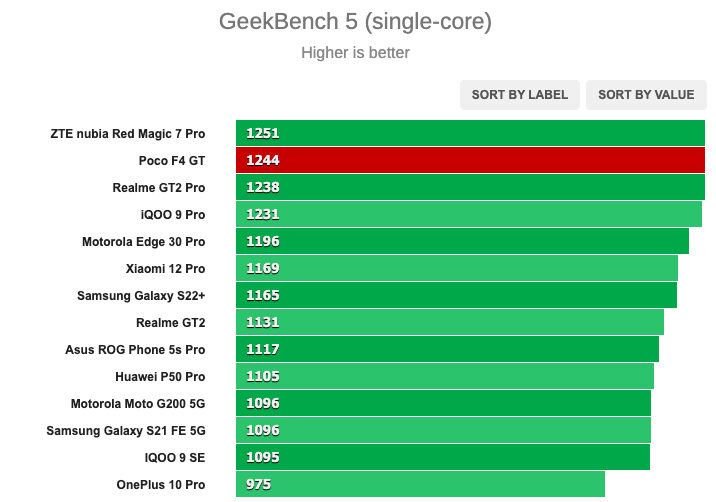Click the OnePlus 10 Pro label
Image resolution: width=716 pixels, height=502 pixels.
point(161,485)
